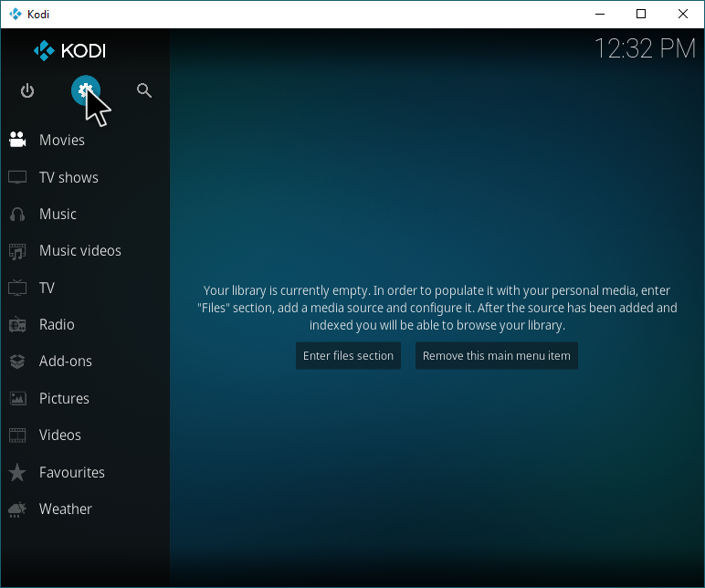Open the Settings gear icon
This screenshot has height=588, width=705.
(x=86, y=90)
